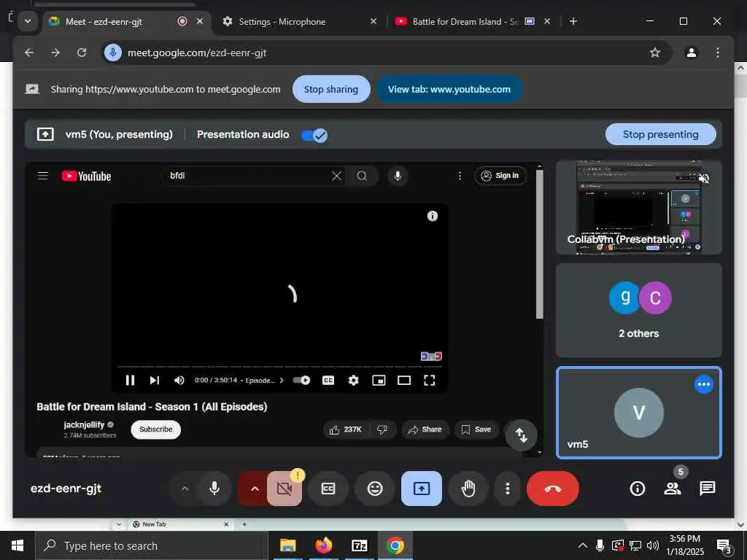Click the video info card icon
Image resolution: width=747 pixels, height=560 pixels.
(x=432, y=216)
